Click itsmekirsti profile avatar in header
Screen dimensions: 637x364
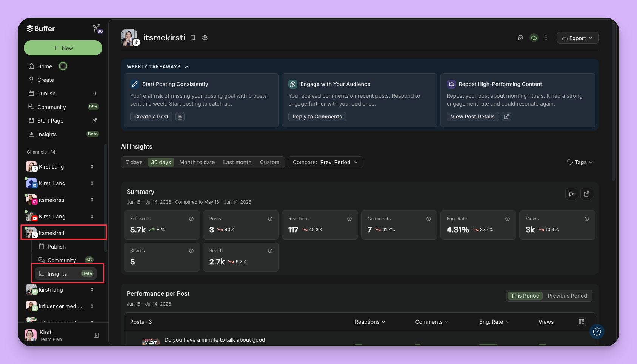point(129,38)
